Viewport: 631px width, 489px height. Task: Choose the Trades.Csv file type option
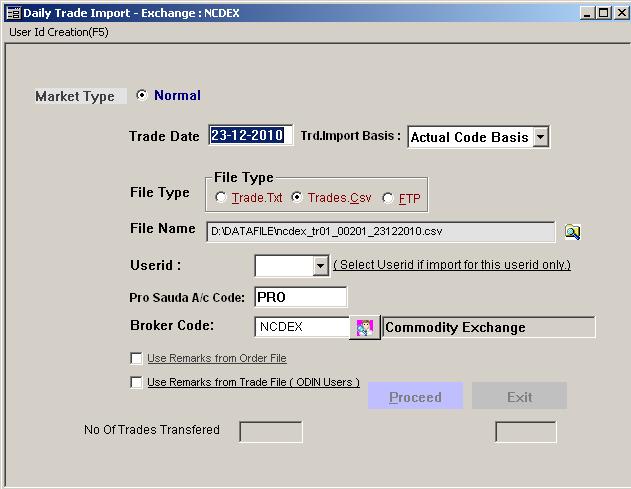pyautogui.click(x=297, y=198)
